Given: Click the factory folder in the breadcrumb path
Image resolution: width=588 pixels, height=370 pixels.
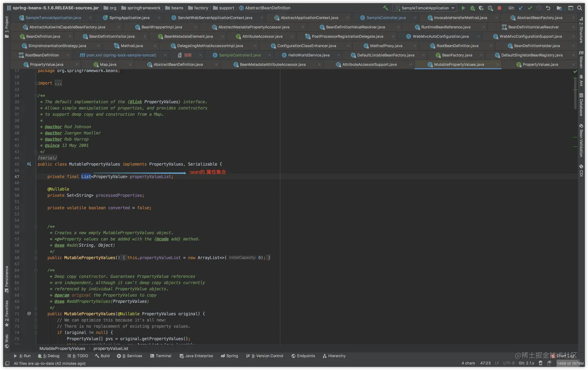Looking at the screenshot, I should tap(198, 8).
